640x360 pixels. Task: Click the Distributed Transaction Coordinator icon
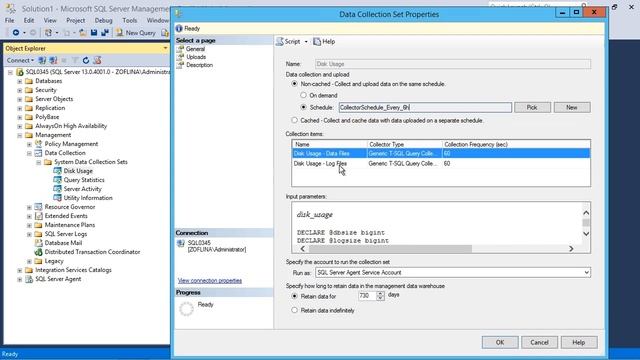click(38, 252)
